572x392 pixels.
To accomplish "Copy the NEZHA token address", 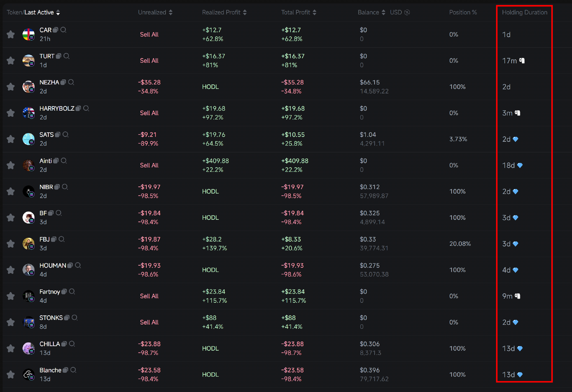I will 63,82.
